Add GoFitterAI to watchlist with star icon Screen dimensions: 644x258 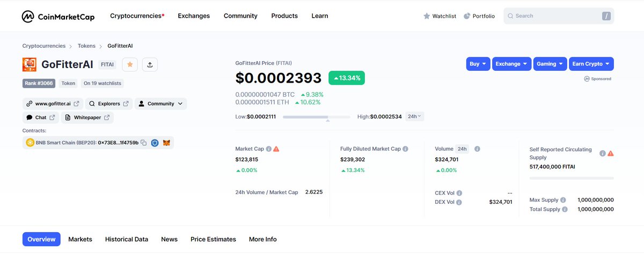130,64
